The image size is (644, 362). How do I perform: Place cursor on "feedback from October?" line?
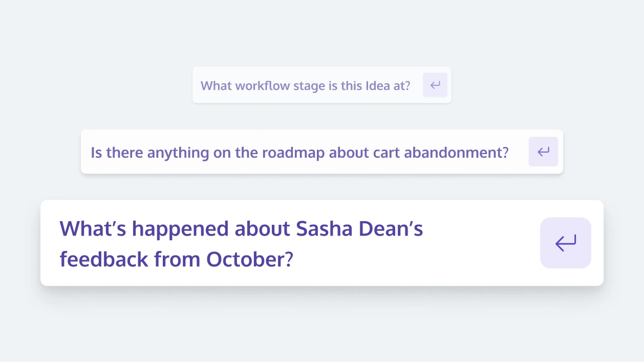(177, 259)
